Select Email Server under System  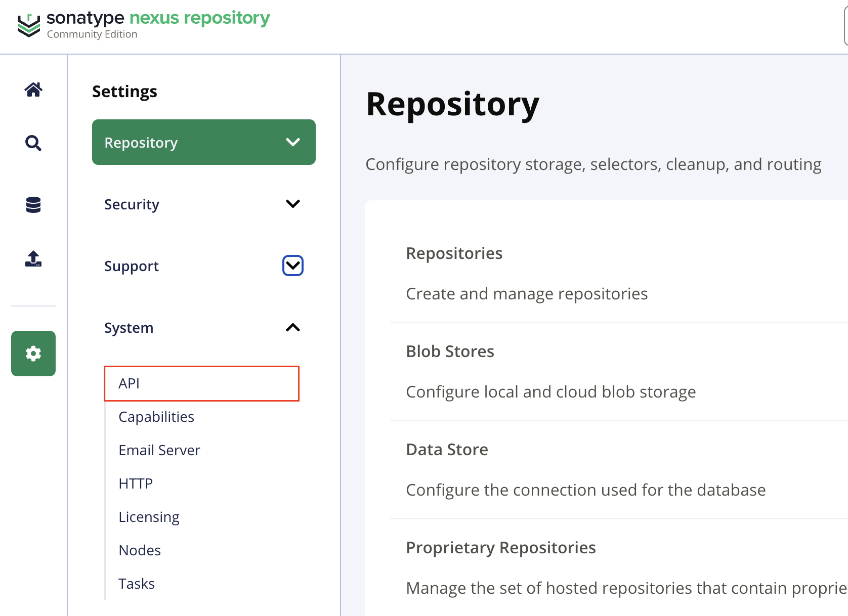click(x=159, y=450)
